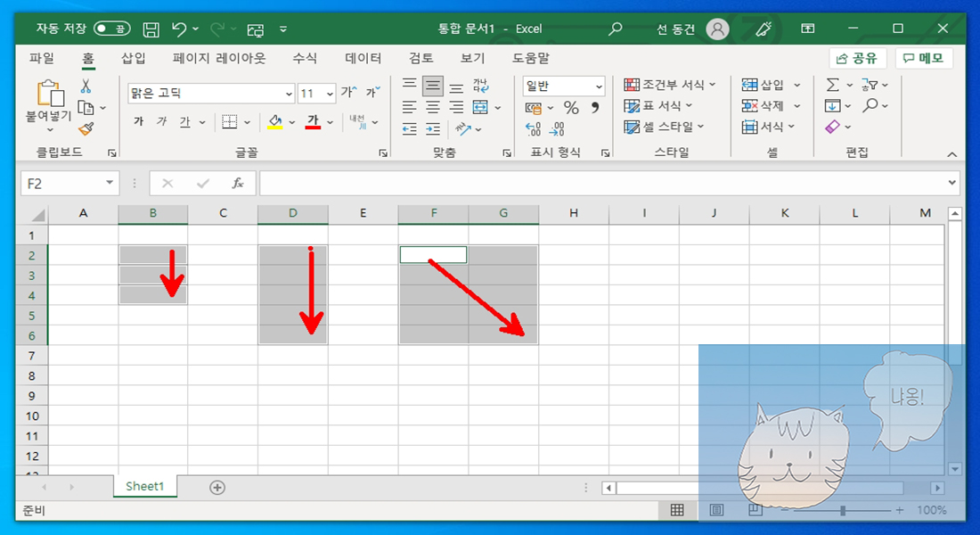Click the Save disk icon
This screenshot has width=980, height=535.
pos(151,29)
